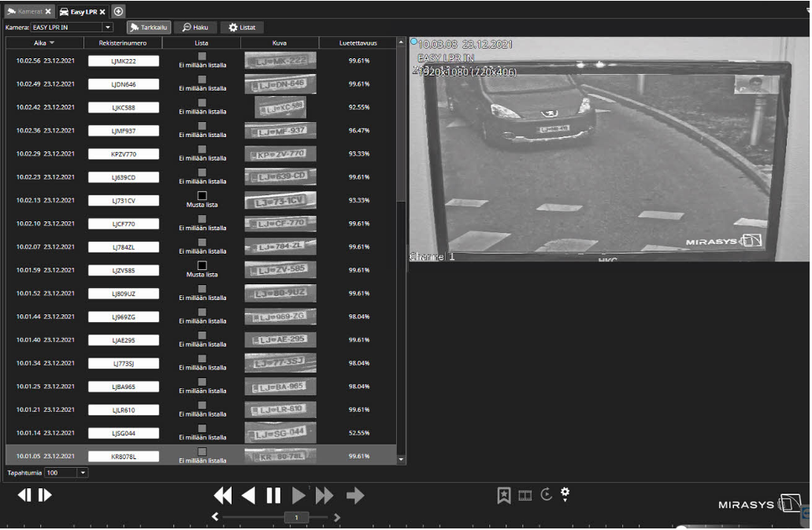812x530 pixels.
Task: Open the Listat button
Action: (x=242, y=28)
